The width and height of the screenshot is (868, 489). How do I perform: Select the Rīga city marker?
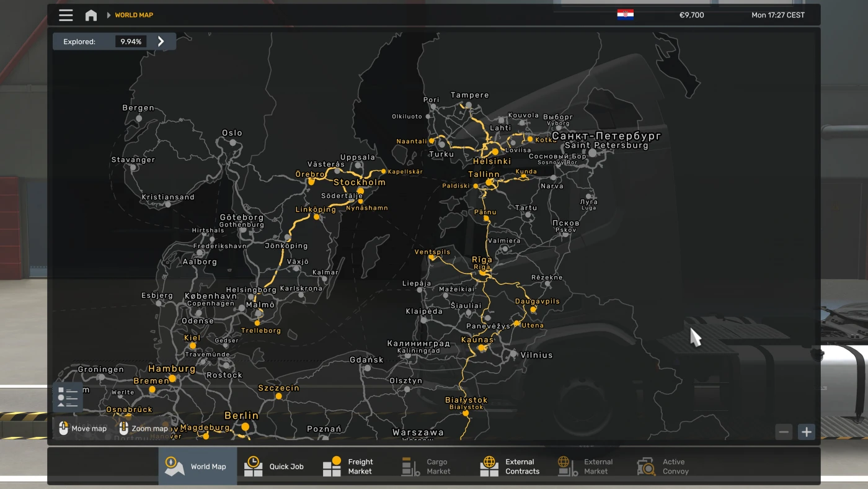pos(482,273)
